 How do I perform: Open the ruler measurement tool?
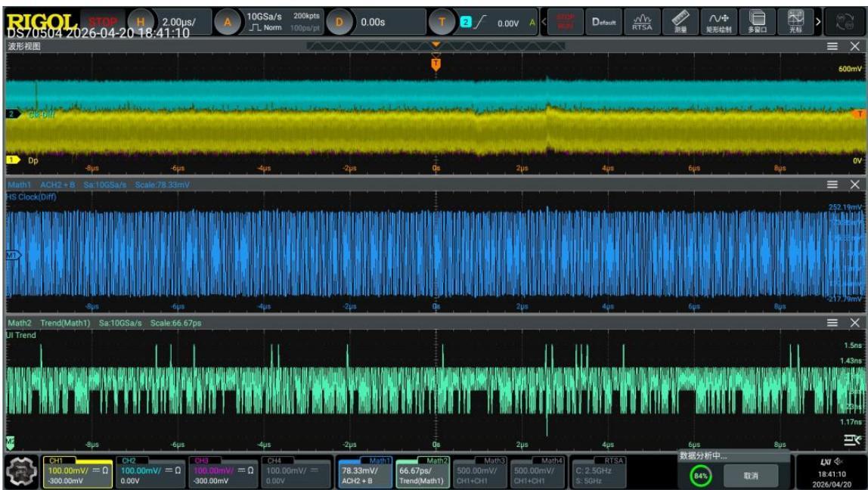[x=680, y=22]
